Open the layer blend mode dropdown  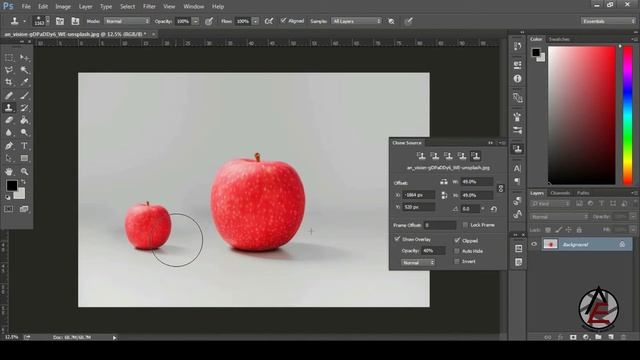coord(560,217)
